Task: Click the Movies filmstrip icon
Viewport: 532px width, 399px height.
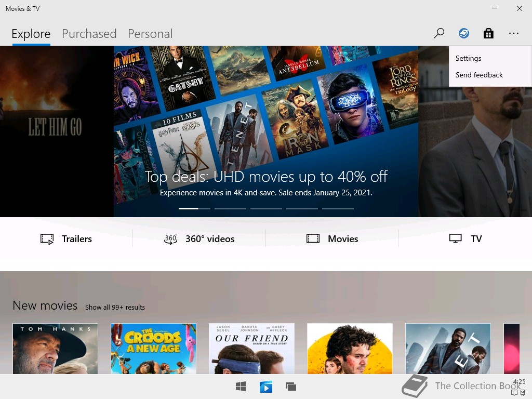Action: point(313,238)
